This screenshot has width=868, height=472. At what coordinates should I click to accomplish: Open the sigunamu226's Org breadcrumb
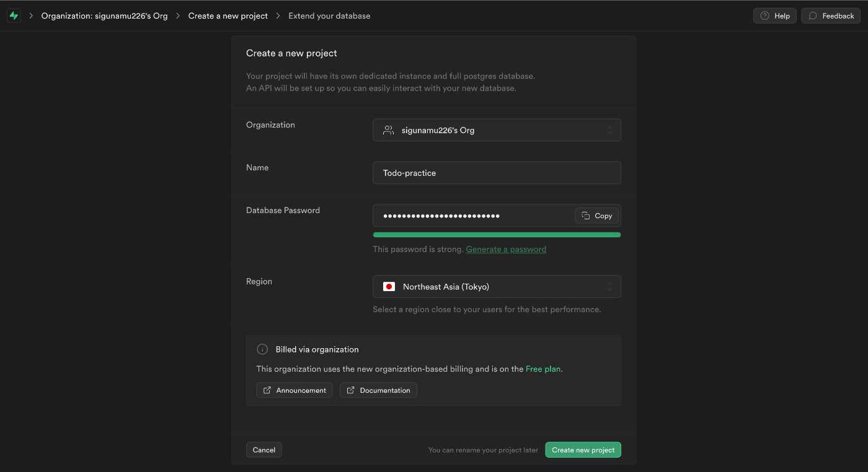click(104, 16)
